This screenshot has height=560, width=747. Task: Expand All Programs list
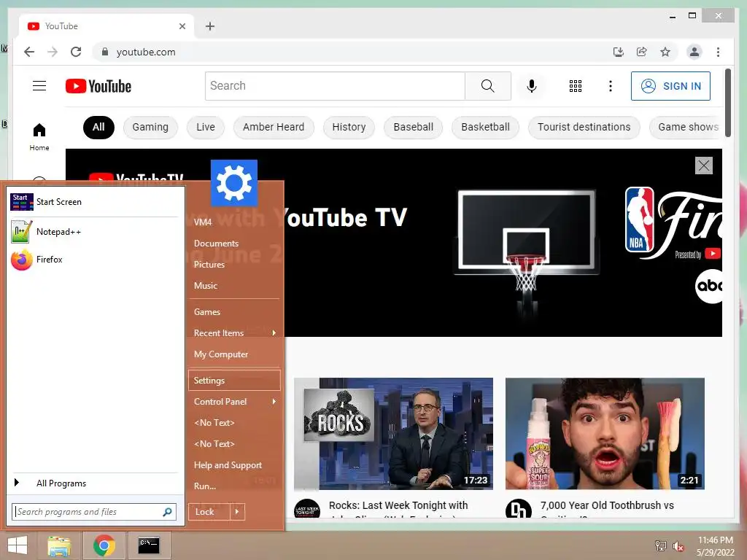(94, 483)
